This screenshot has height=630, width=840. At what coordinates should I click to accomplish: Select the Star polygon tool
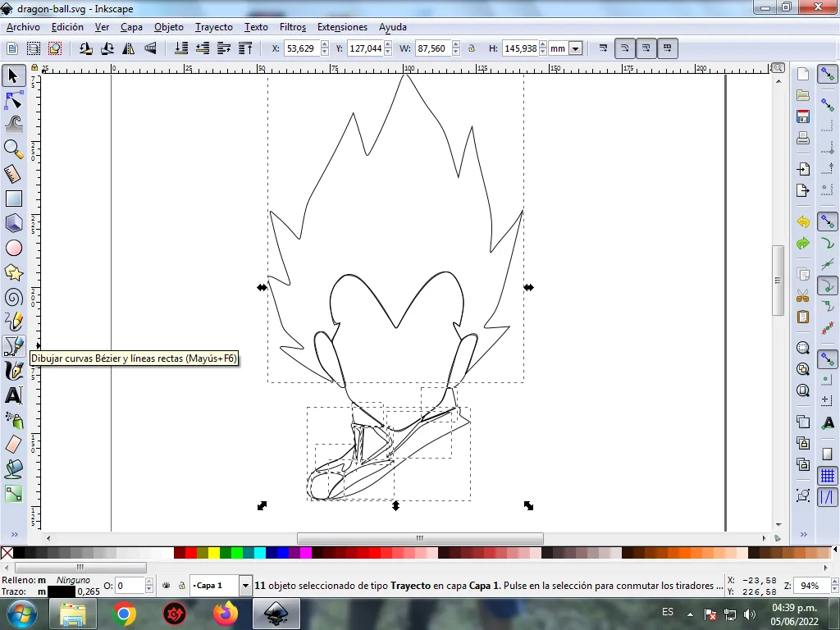[13, 272]
